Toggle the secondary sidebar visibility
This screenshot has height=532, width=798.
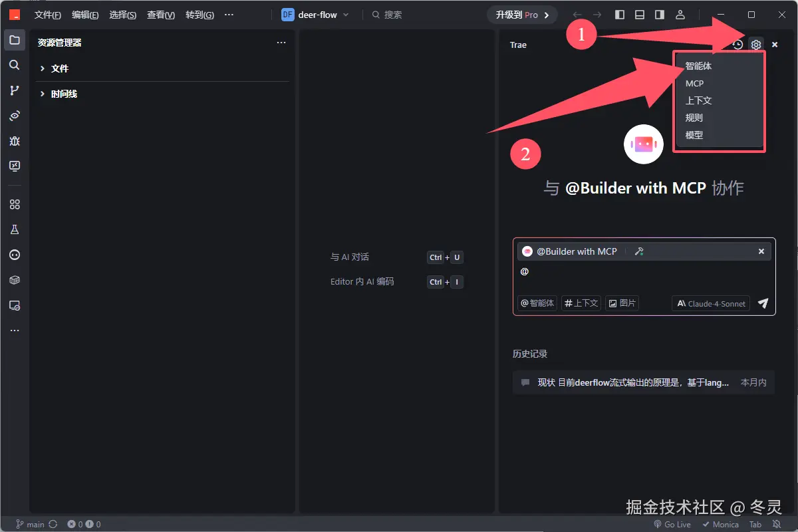coord(659,15)
